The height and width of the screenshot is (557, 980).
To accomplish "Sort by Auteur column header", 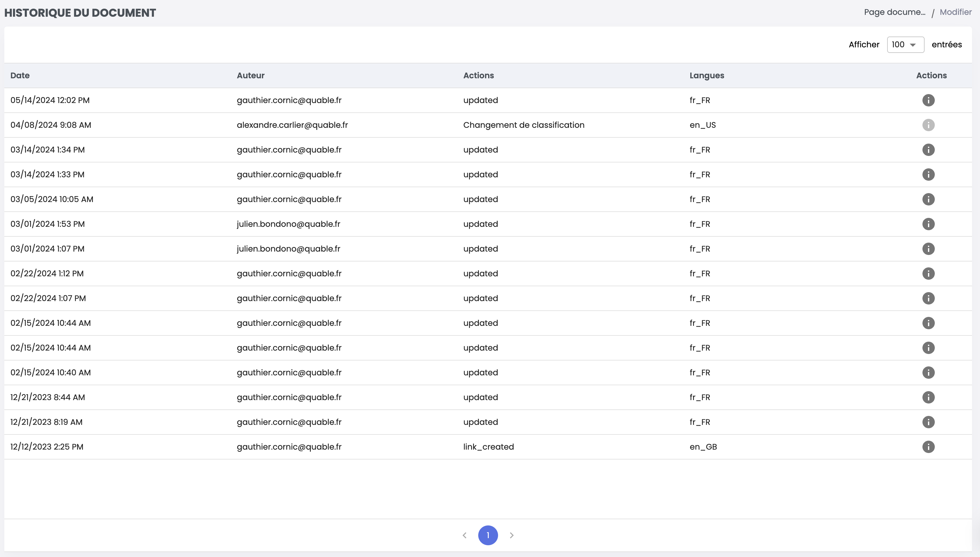I will [251, 76].
